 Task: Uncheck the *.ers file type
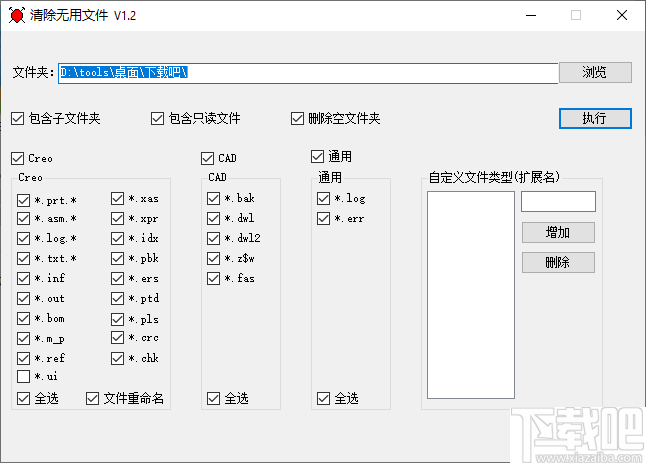coord(117,278)
